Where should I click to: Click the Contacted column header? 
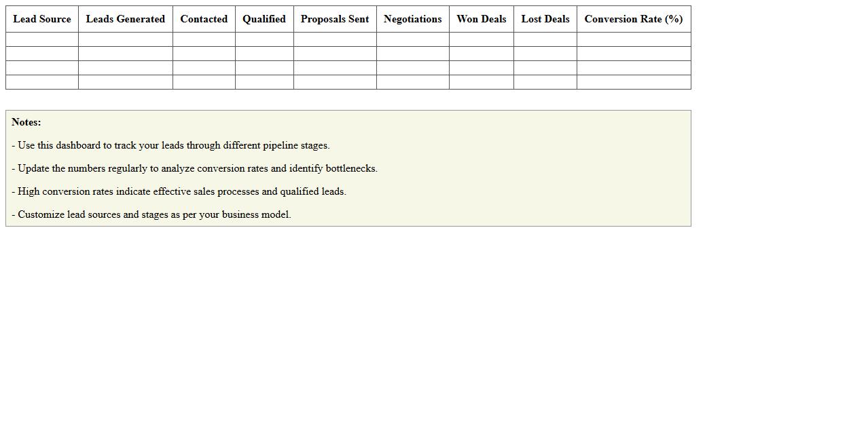click(204, 19)
